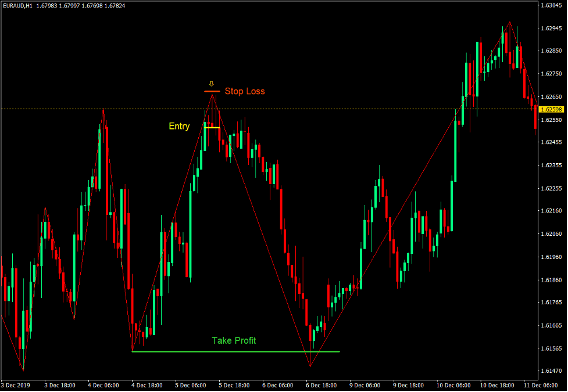Viewport: 568px width, 392px height.
Task: Select the tall red candle at far right
Action: pos(535,116)
